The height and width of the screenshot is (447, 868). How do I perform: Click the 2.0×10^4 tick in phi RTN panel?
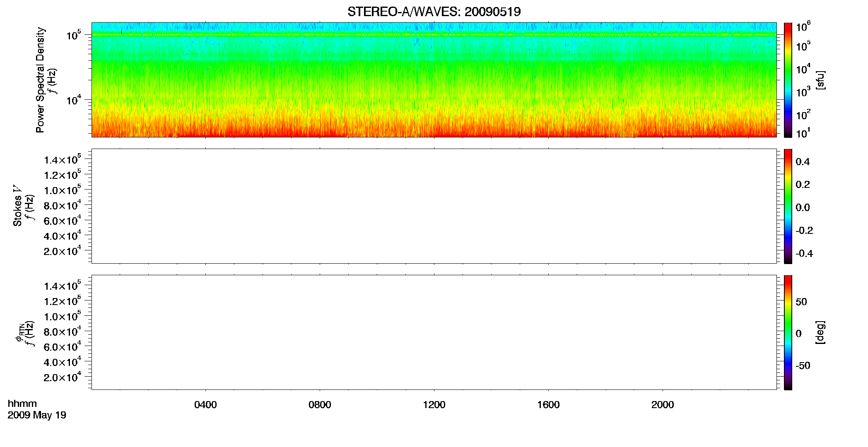[63, 377]
